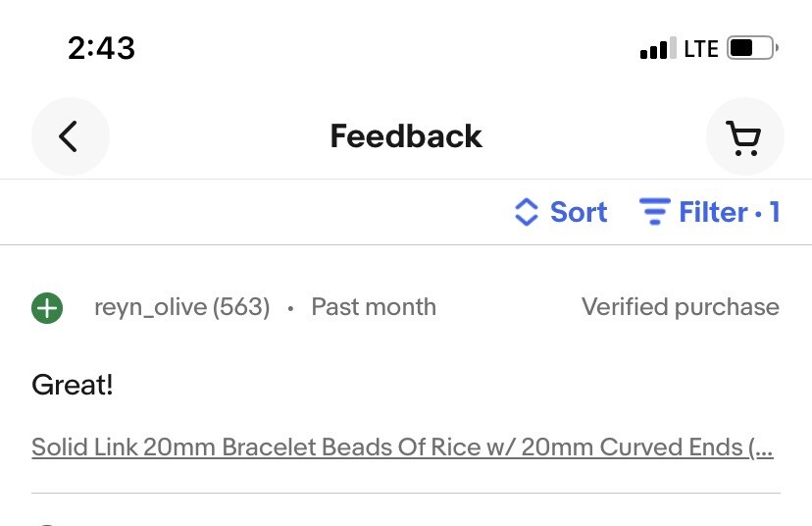Tap the Past month timestamp

tap(374, 307)
